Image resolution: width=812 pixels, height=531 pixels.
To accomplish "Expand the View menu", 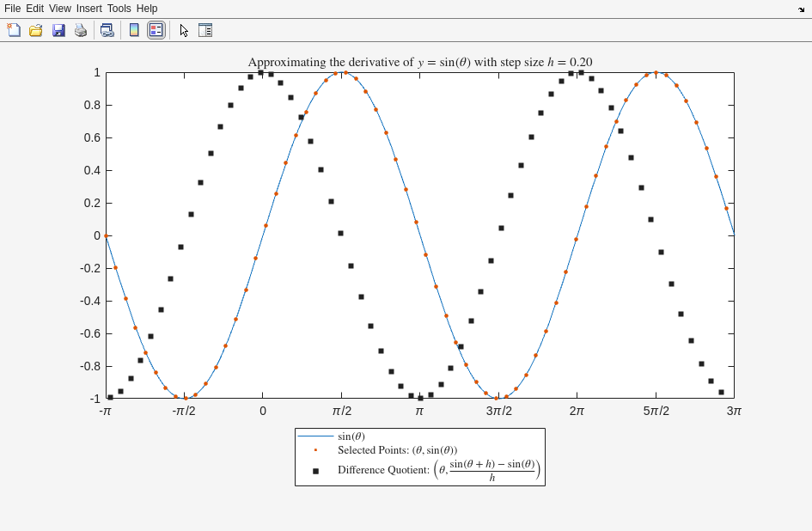I will [60, 9].
